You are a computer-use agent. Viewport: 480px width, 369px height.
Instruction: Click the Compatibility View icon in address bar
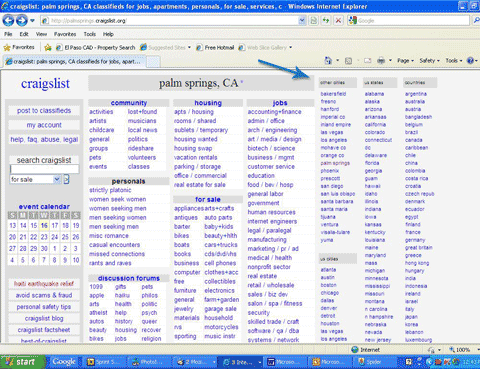(x=313, y=21)
